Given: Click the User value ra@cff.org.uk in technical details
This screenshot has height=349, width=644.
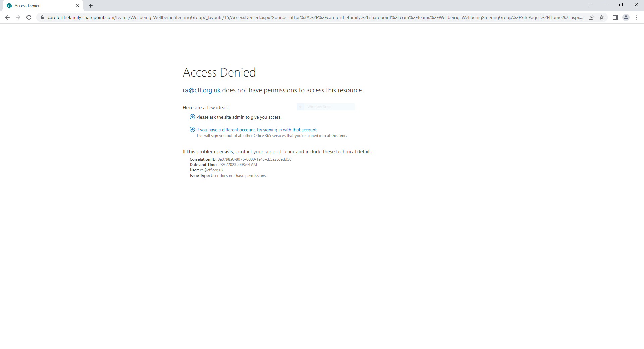Looking at the screenshot, I should pos(212,170).
